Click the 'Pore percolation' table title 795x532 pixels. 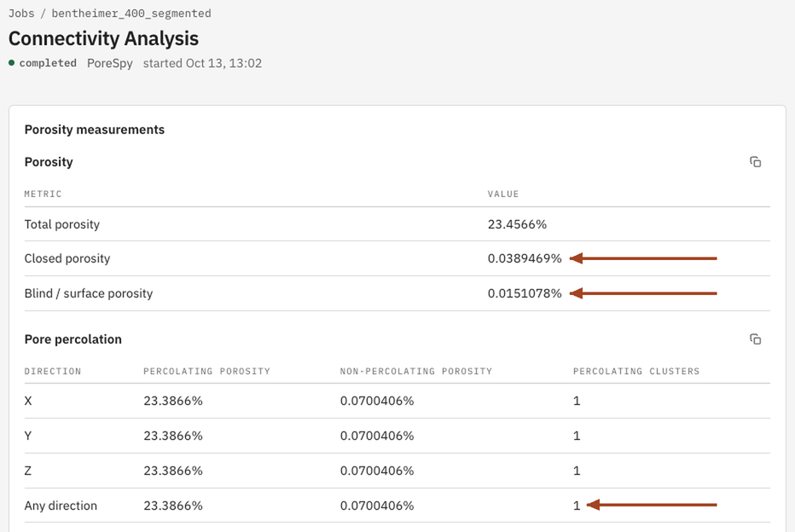73,339
